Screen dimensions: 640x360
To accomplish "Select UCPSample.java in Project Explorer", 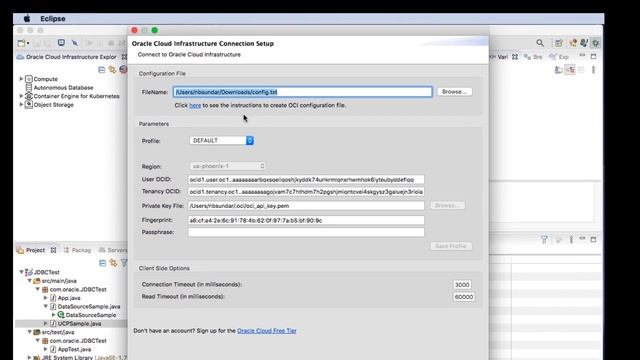I will tap(79, 323).
